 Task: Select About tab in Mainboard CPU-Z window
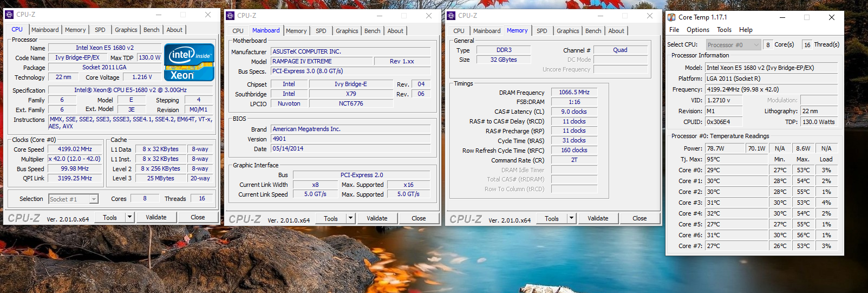(x=395, y=31)
